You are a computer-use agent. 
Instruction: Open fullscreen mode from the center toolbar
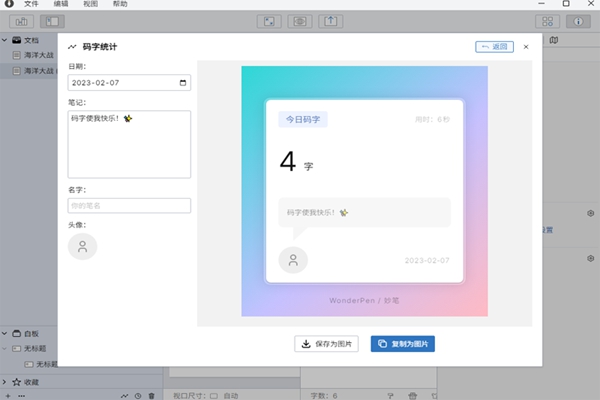pyautogui.click(x=269, y=21)
